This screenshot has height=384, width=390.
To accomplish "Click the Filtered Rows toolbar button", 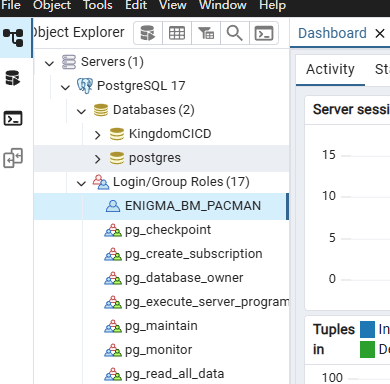I will 206,33.
